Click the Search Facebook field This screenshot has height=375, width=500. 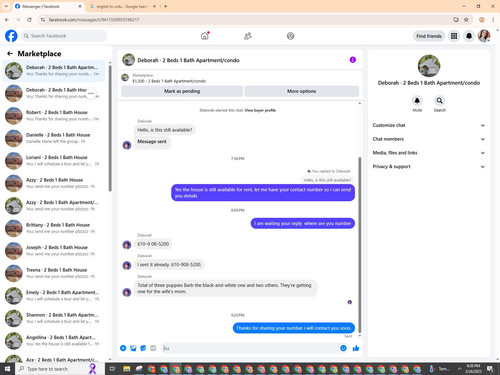[x=63, y=36]
